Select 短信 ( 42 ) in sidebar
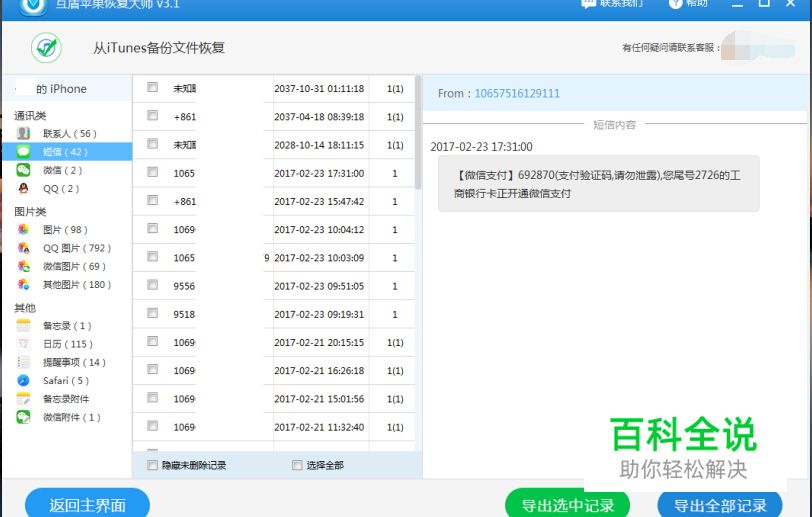This screenshot has height=517, width=812. tap(66, 152)
